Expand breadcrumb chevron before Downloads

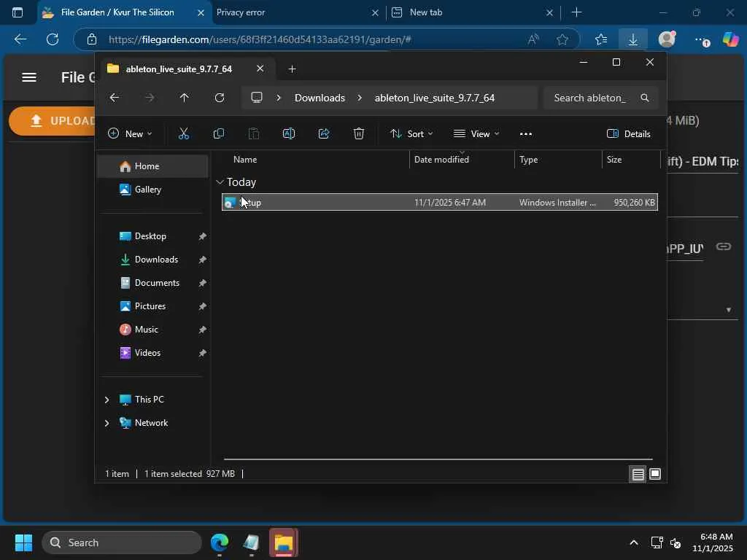click(x=279, y=98)
